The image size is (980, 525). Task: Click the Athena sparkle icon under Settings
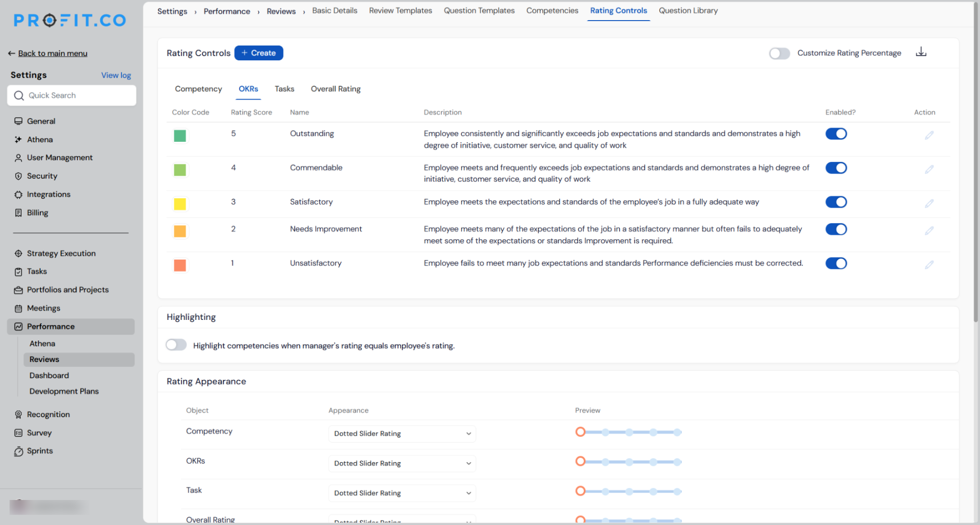[x=18, y=139]
